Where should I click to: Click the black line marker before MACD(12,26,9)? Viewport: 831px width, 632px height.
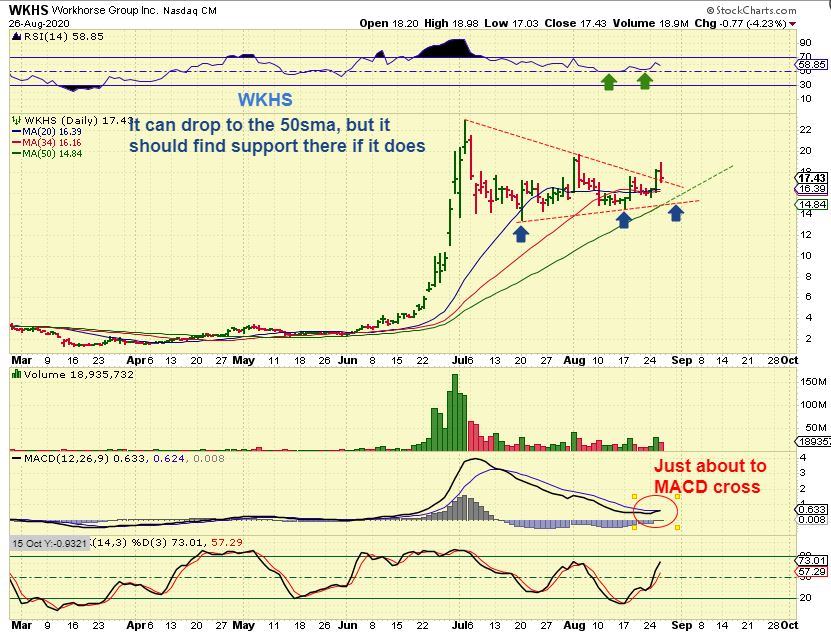point(16,458)
